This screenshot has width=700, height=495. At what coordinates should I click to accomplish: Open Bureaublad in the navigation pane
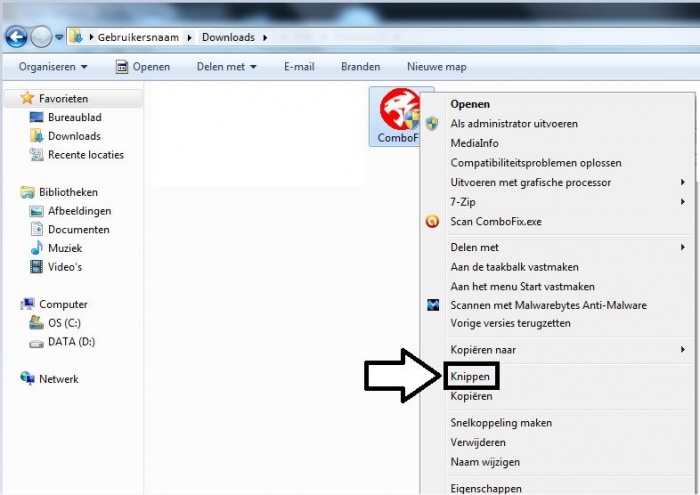coord(75,117)
